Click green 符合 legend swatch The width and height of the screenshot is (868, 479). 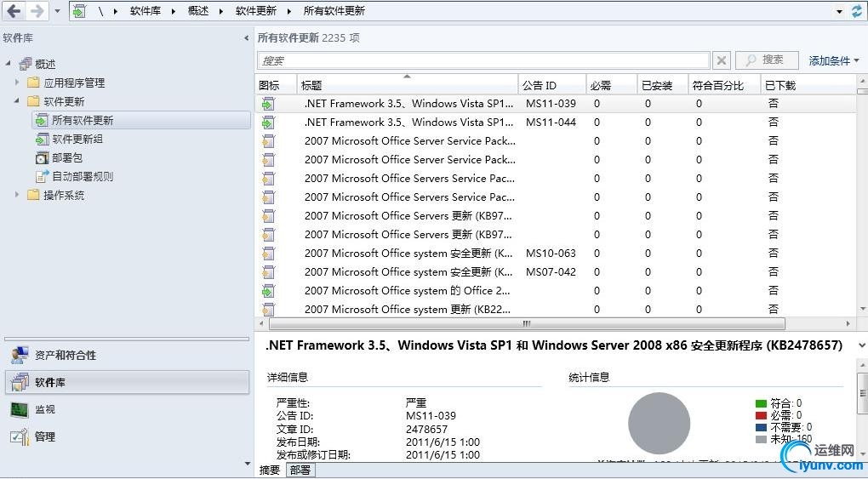tap(761, 403)
